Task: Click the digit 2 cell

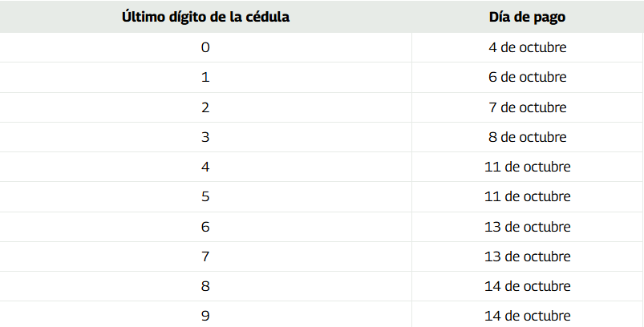Action: [x=205, y=107]
